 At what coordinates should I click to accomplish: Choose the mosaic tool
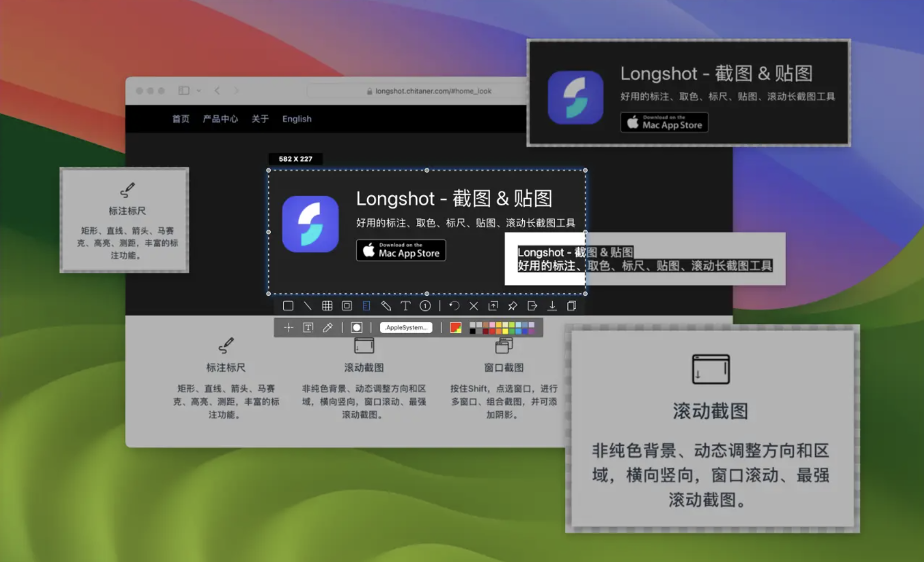(x=327, y=306)
